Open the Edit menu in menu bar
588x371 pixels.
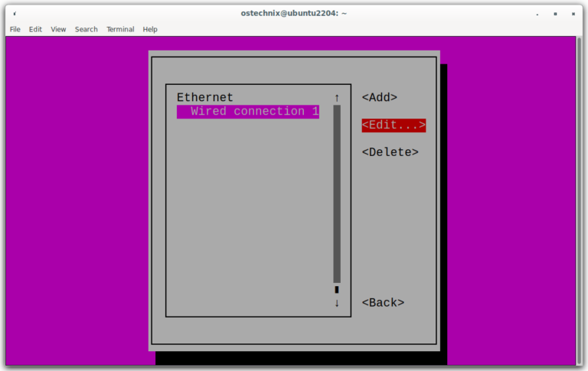click(x=35, y=29)
